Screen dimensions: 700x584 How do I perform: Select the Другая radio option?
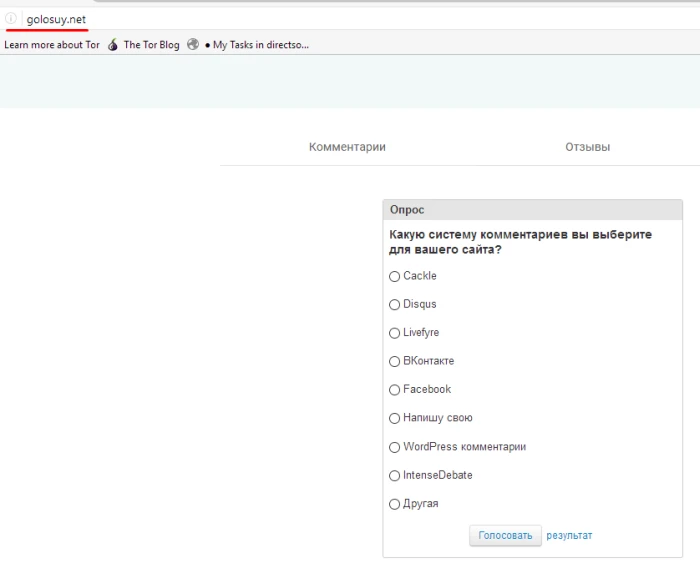tap(394, 505)
